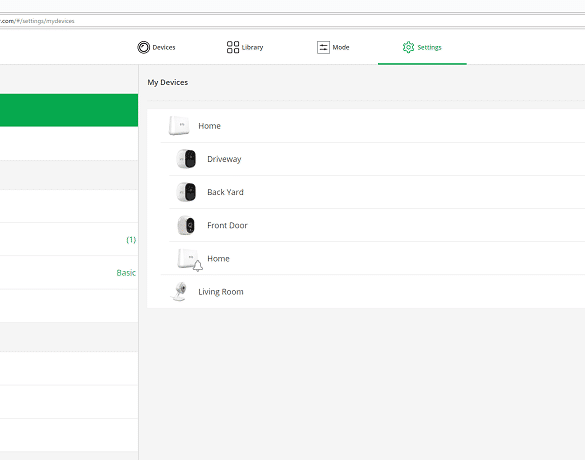Open the Back Yard device row

pos(377,192)
